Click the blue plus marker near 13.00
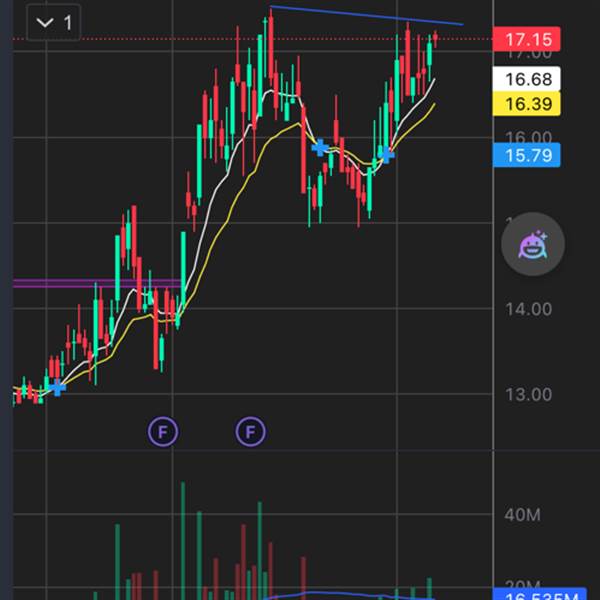600x600 pixels. point(57,388)
